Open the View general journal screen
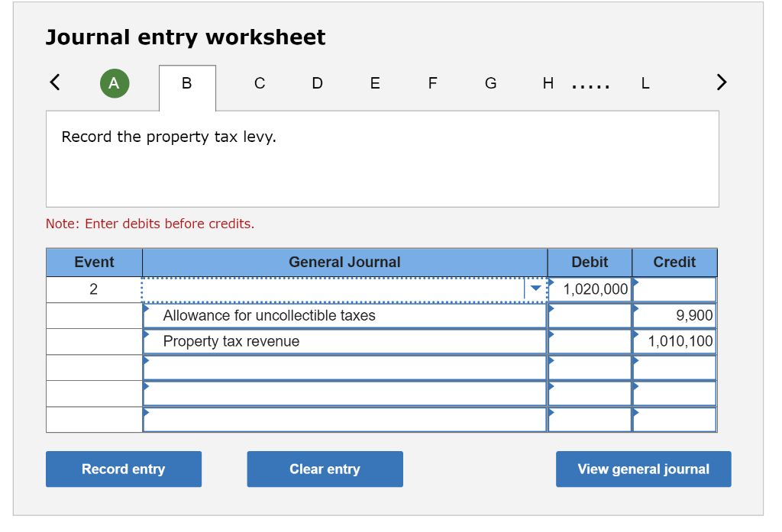The height and width of the screenshot is (532, 782). tap(643, 469)
